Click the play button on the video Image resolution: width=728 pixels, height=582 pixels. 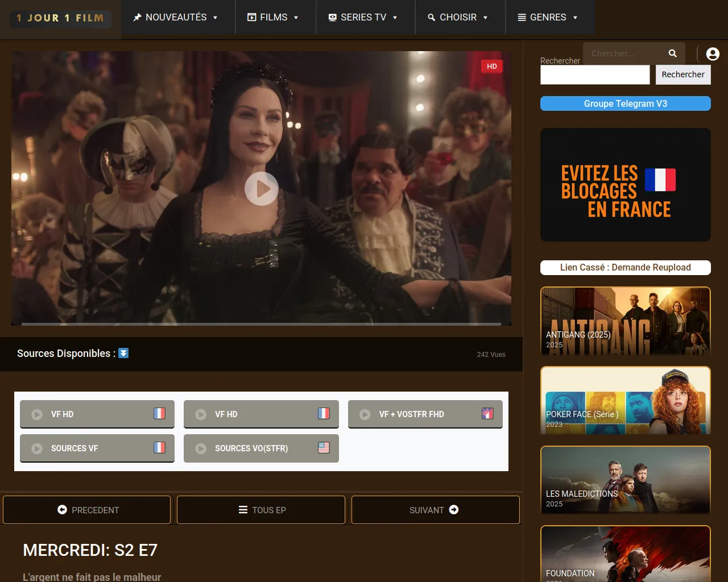261,189
